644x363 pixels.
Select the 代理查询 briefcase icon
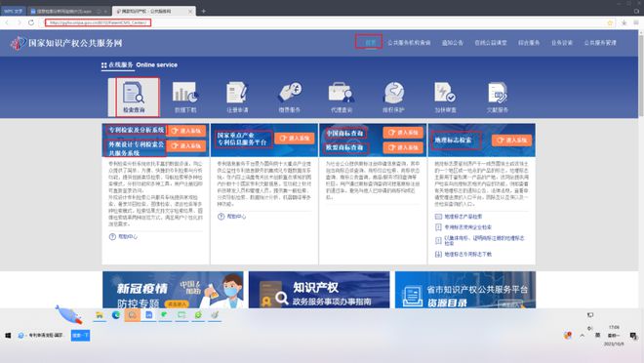[342, 98]
